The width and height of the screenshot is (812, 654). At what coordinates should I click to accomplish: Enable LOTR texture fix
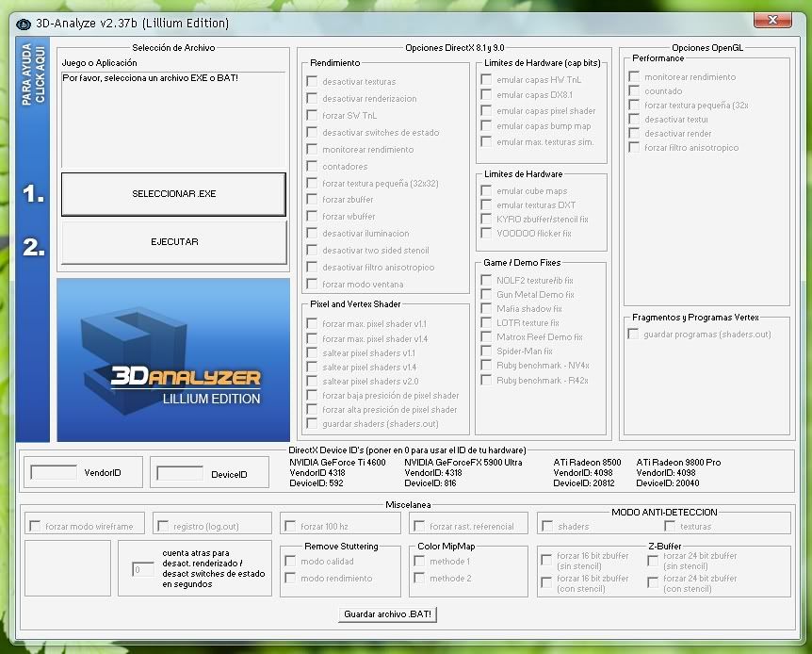coord(486,322)
